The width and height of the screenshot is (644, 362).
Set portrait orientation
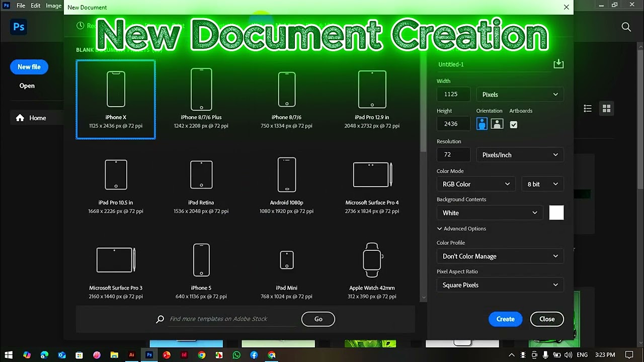[482, 124]
